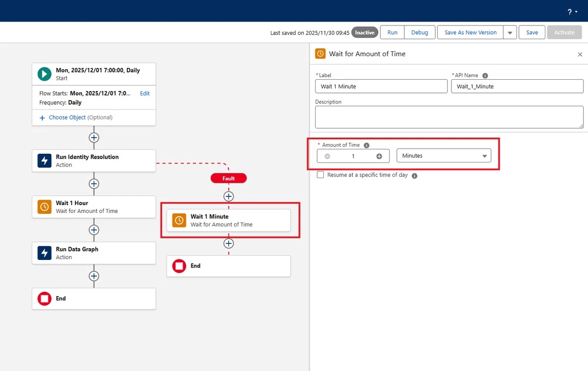
Task: Click the red End icon on the fault path
Action: click(x=179, y=266)
